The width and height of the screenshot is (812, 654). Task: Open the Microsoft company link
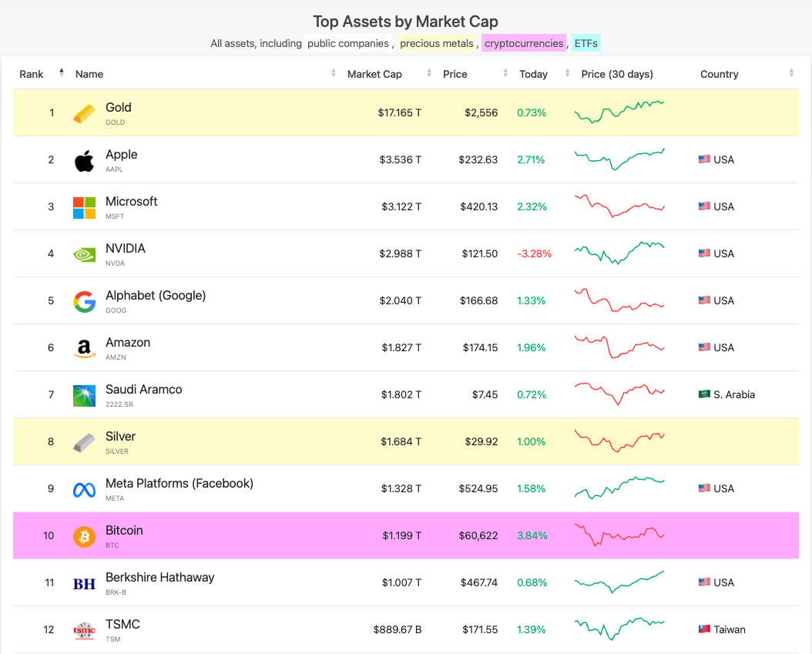[x=132, y=201]
